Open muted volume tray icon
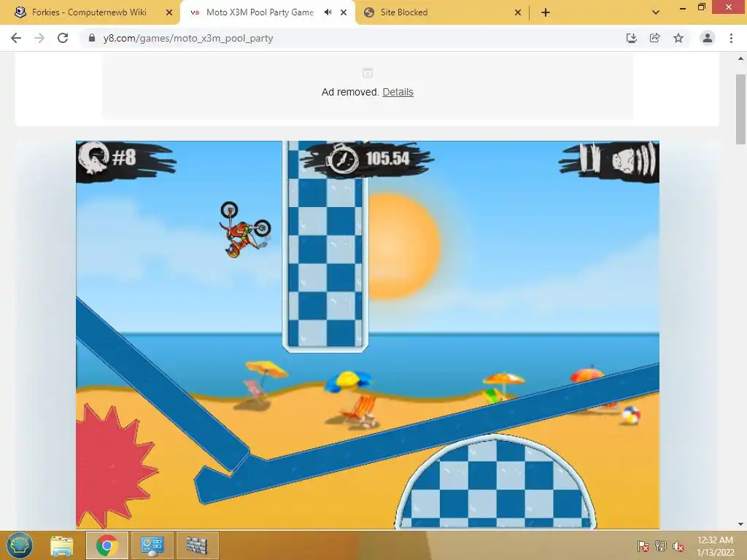The width and height of the screenshot is (747, 560). click(678, 546)
